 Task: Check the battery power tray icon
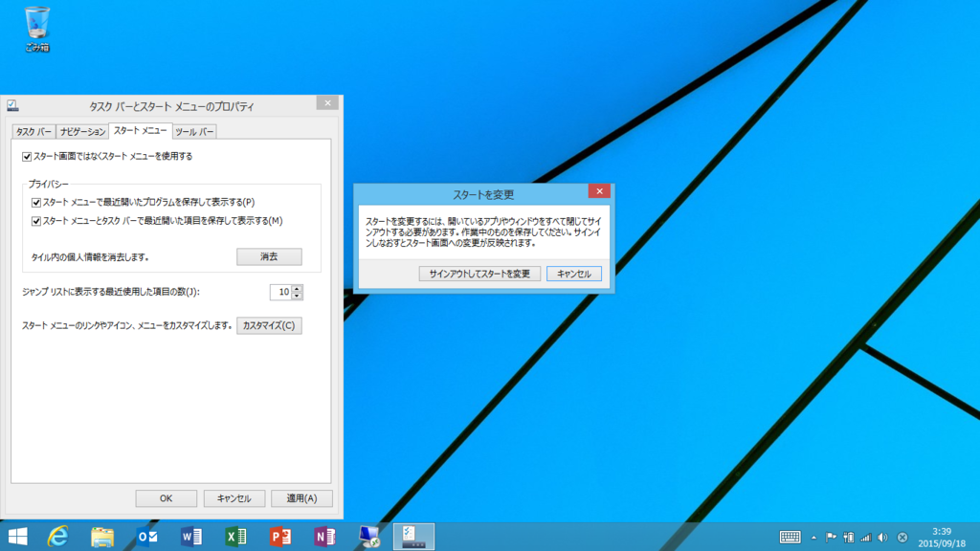coord(848,538)
